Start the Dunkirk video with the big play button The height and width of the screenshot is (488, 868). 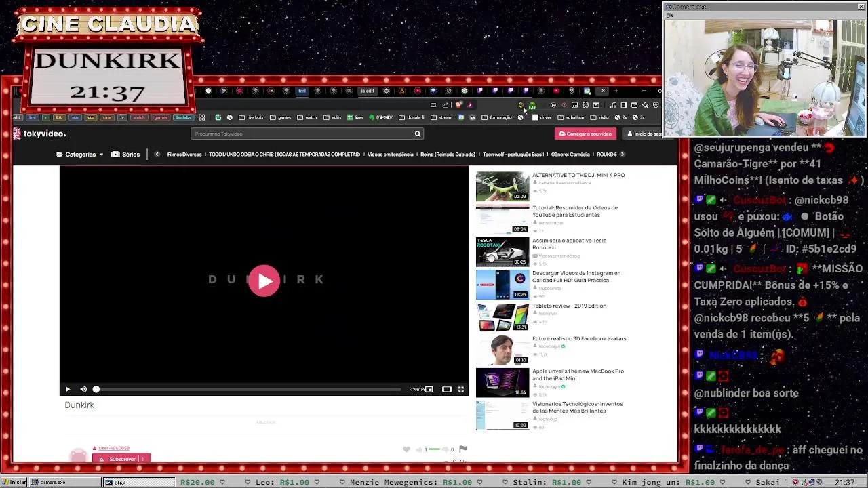(264, 280)
